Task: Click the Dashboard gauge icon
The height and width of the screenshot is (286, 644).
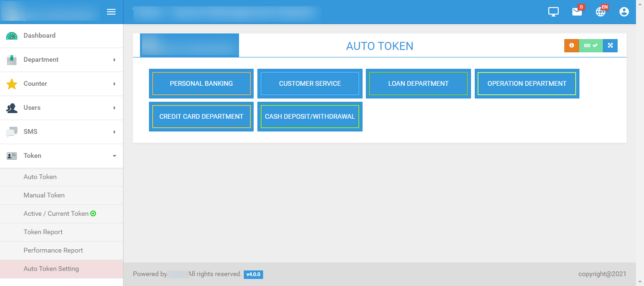Action: coord(12,36)
